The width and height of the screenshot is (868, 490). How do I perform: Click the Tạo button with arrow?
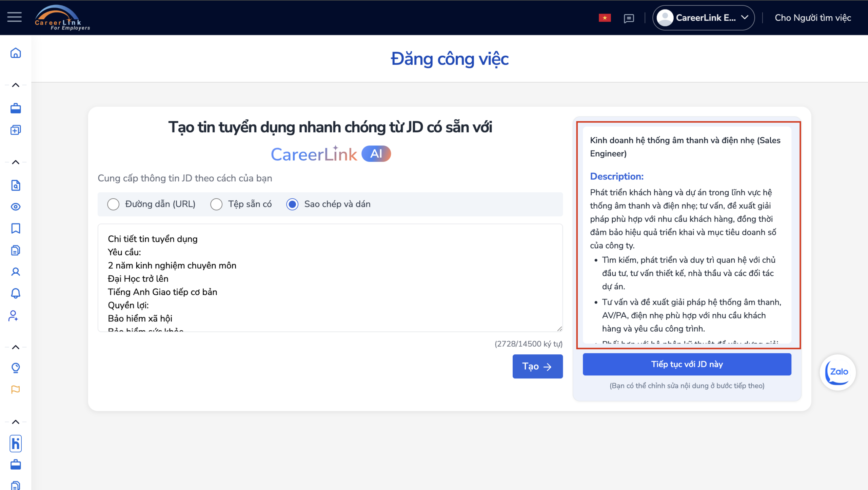tap(537, 366)
